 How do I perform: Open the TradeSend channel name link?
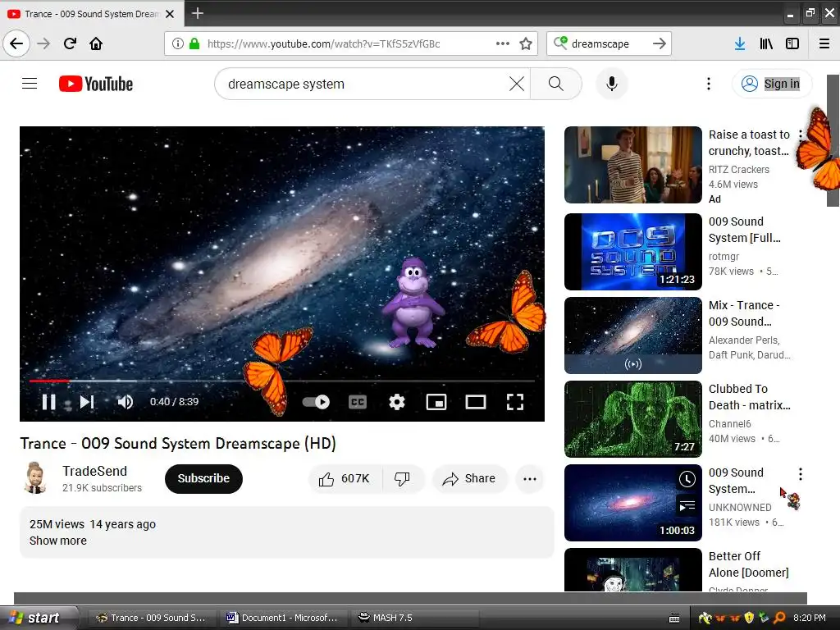tap(94, 471)
